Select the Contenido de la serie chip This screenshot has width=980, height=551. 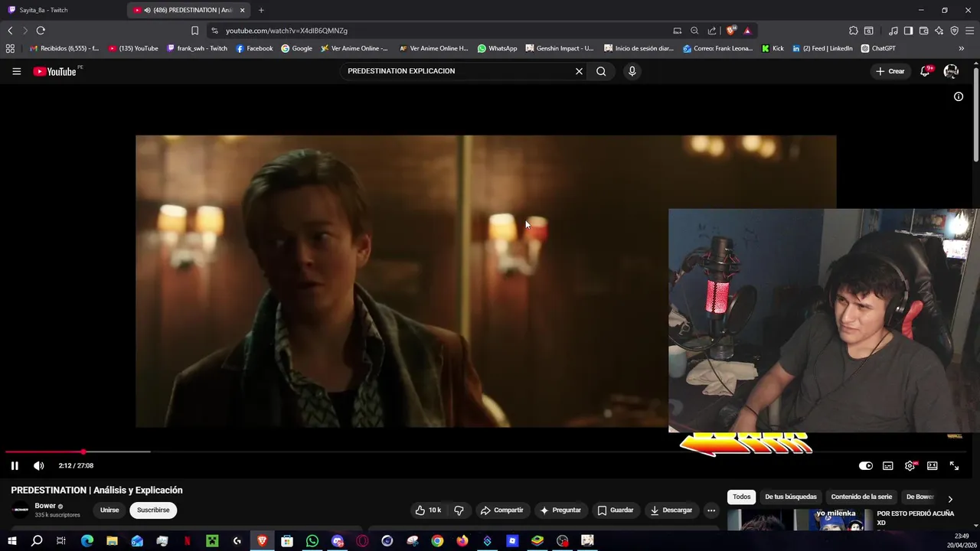tap(861, 497)
